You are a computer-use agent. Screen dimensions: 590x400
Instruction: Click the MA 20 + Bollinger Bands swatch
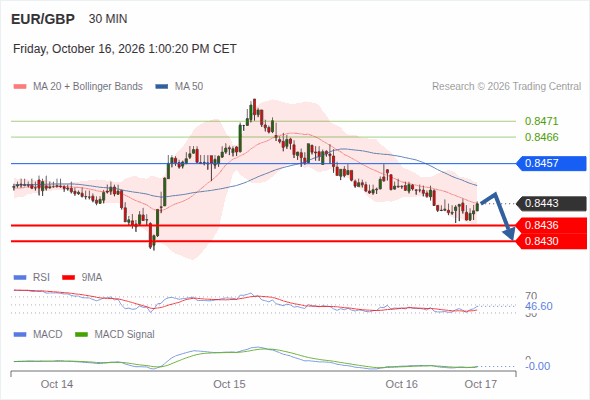click(20, 87)
